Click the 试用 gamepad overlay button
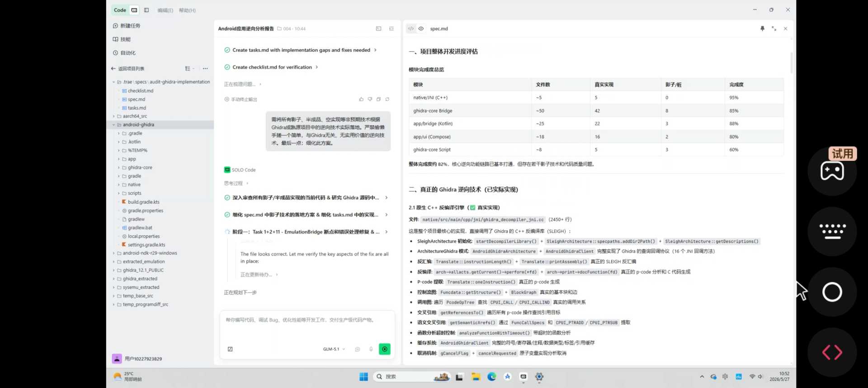Image resolution: width=868 pixels, height=388 pixels. point(832,171)
